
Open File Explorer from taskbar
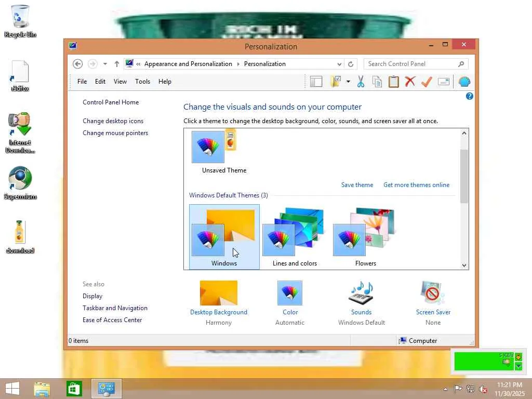pos(42,389)
